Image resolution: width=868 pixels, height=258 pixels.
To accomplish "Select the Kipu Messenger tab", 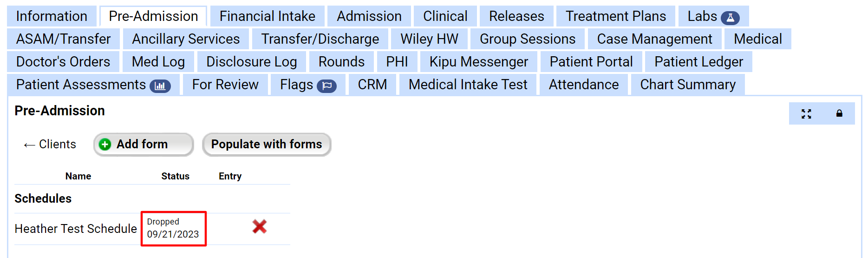I will pyautogui.click(x=478, y=62).
